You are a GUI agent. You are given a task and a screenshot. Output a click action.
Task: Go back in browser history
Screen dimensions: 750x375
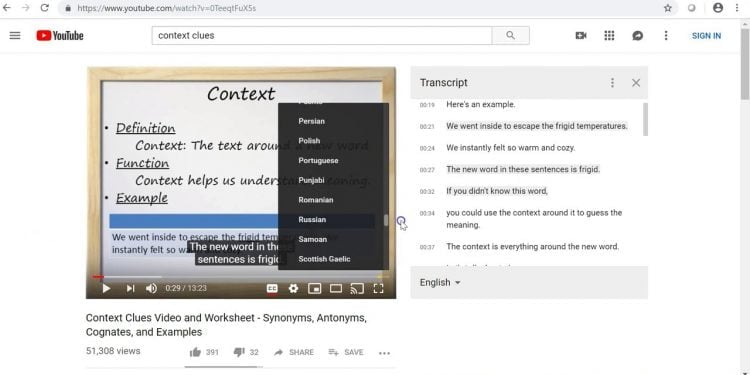pos(7,8)
